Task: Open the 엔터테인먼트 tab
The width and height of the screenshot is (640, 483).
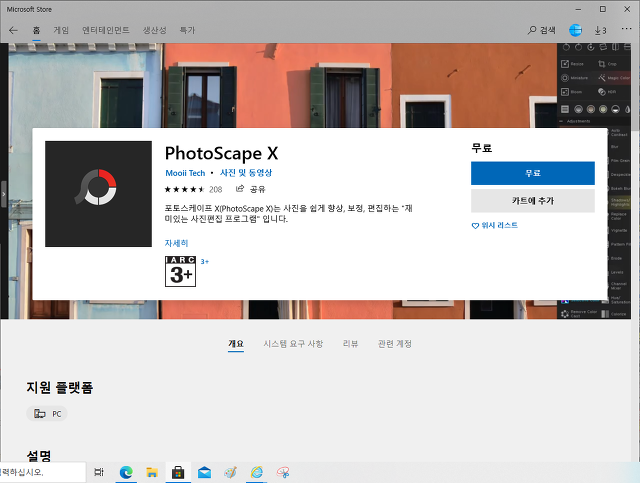Action: click(x=106, y=30)
